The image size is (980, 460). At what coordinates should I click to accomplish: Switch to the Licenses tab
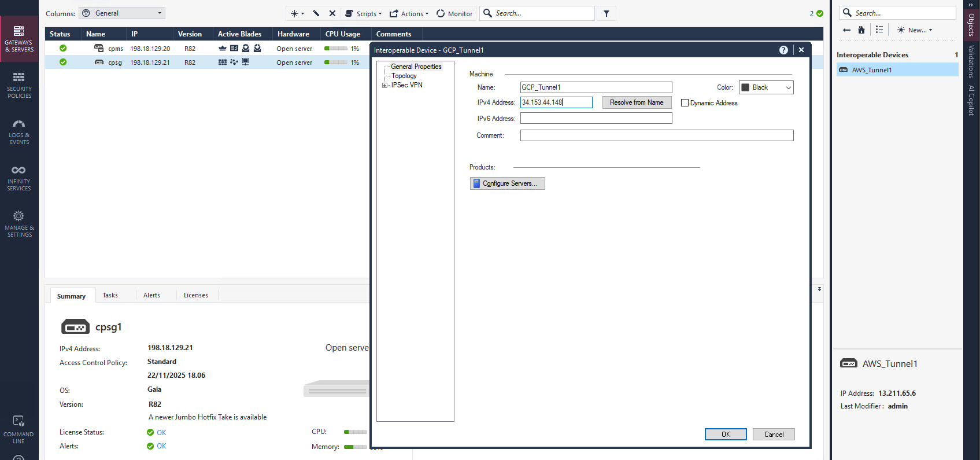pos(195,295)
